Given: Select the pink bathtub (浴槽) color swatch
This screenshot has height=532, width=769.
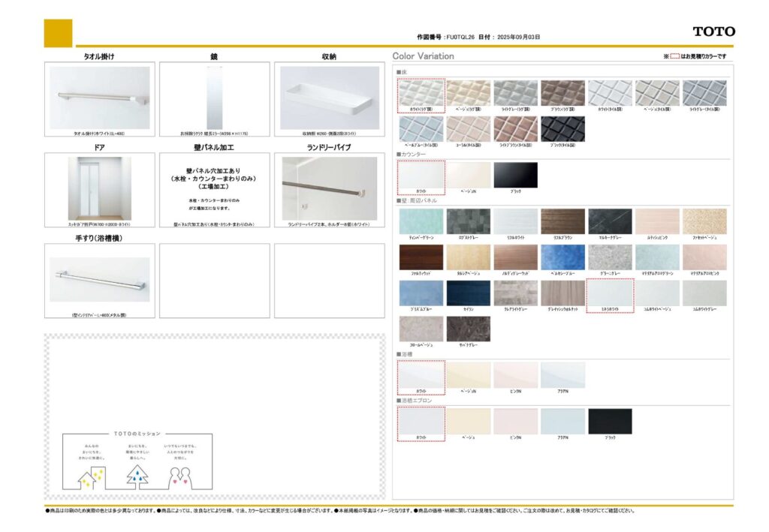Looking at the screenshot, I should [x=515, y=374].
